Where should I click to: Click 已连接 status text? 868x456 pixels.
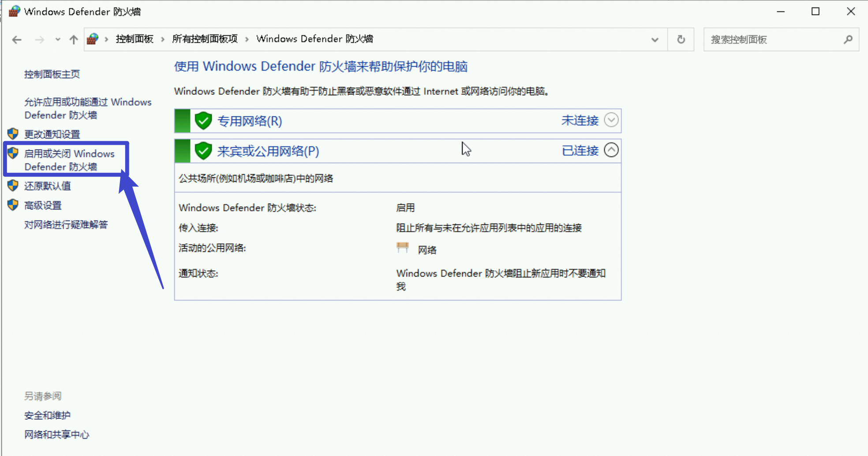pyautogui.click(x=580, y=150)
